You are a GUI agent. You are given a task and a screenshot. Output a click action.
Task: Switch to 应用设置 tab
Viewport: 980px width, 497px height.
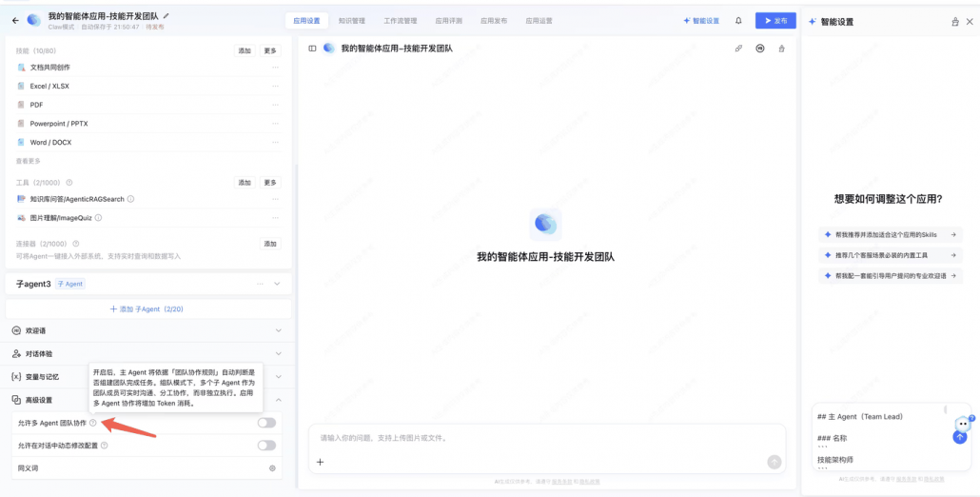306,21
